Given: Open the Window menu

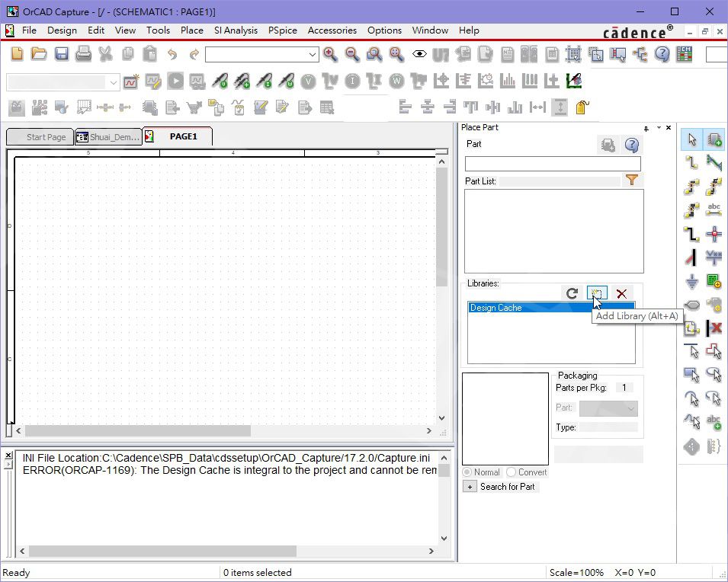Looking at the screenshot, I should coord(431,30).
